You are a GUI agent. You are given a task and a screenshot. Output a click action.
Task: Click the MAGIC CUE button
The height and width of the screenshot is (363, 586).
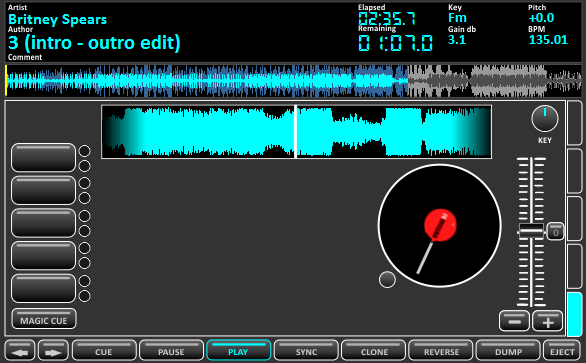coord(44,319)
